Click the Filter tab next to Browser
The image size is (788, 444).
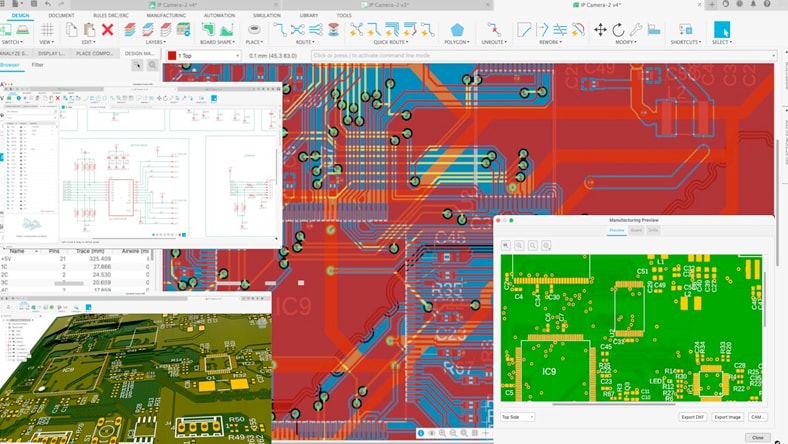click(x=37, y=65)
